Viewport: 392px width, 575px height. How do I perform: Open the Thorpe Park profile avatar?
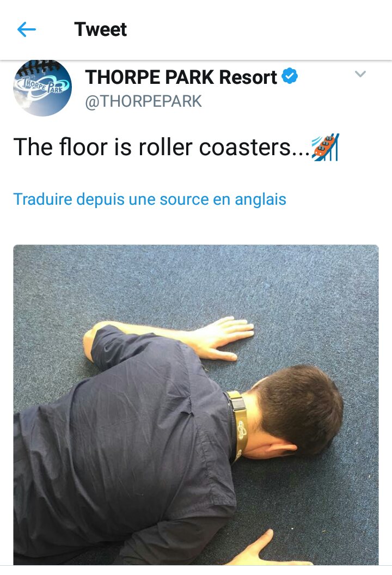(x=42, y=88)
